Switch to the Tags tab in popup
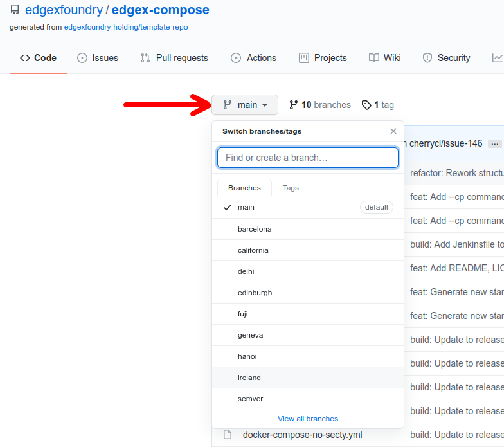The image size is (504, 447). click(291, 188)
